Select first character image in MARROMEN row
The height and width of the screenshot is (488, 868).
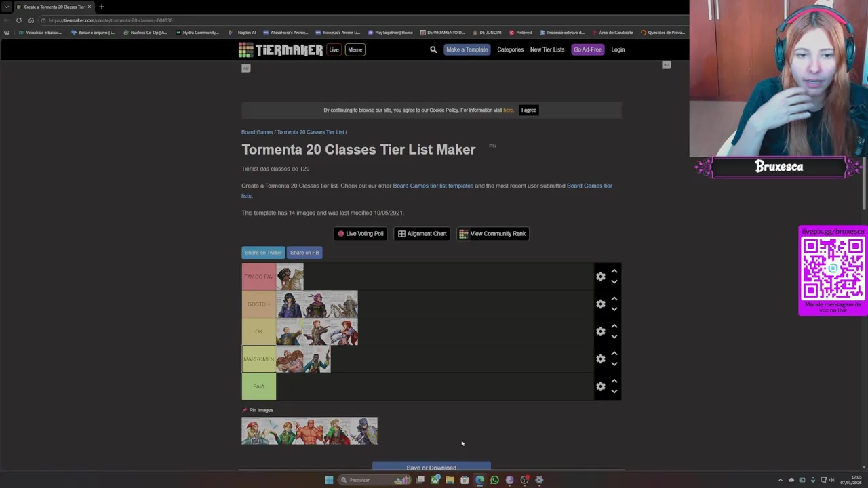[290, 359]
